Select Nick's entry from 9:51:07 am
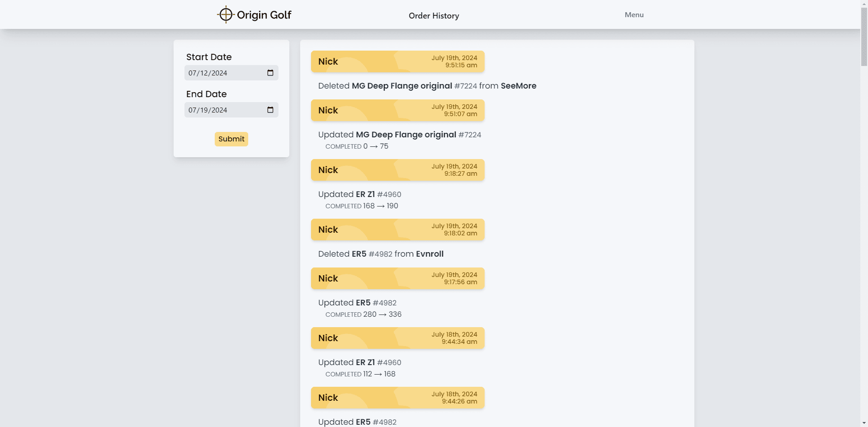 [397, 110]
